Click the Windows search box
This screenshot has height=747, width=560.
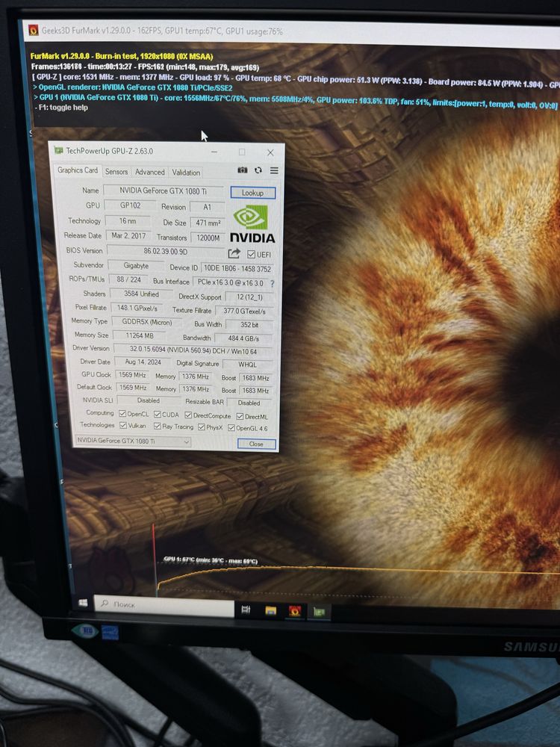(164, 606)
